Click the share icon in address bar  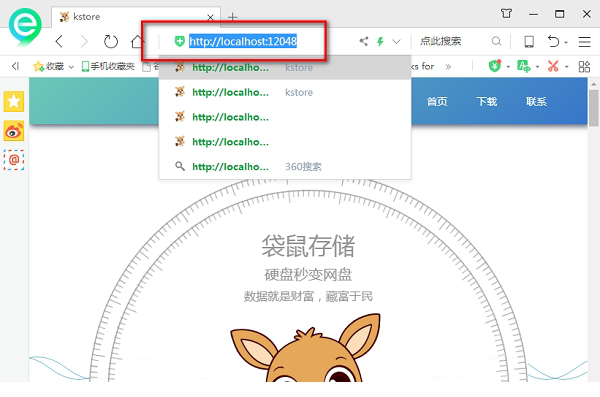click(x=364, y=41)
